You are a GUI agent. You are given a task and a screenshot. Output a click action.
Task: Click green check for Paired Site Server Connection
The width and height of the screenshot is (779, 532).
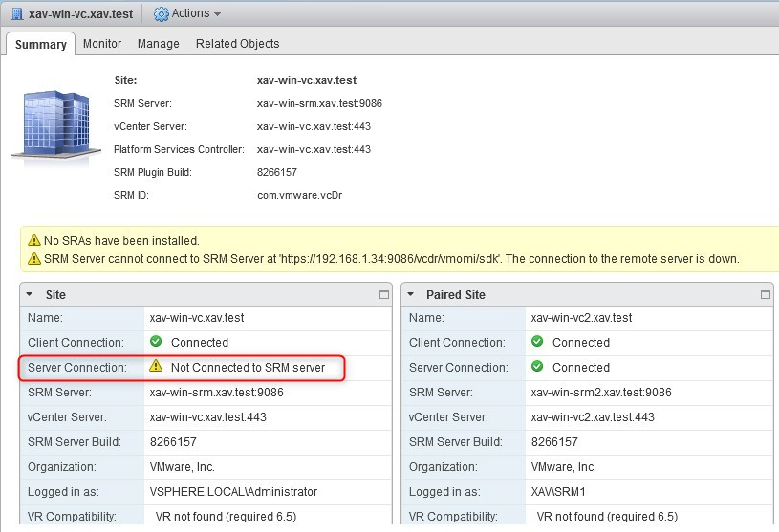(x=537, y=366)
